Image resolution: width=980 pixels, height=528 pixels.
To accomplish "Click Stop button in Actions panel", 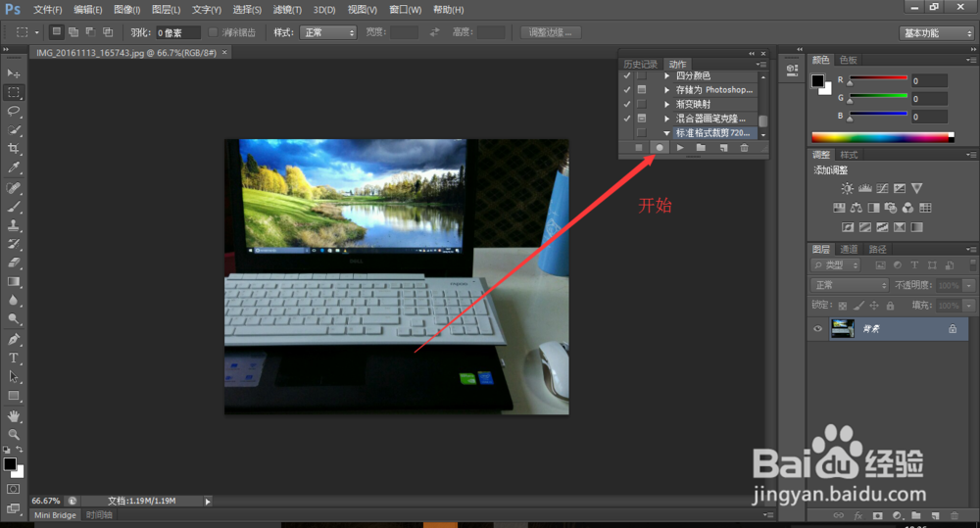I will [638, 148].
